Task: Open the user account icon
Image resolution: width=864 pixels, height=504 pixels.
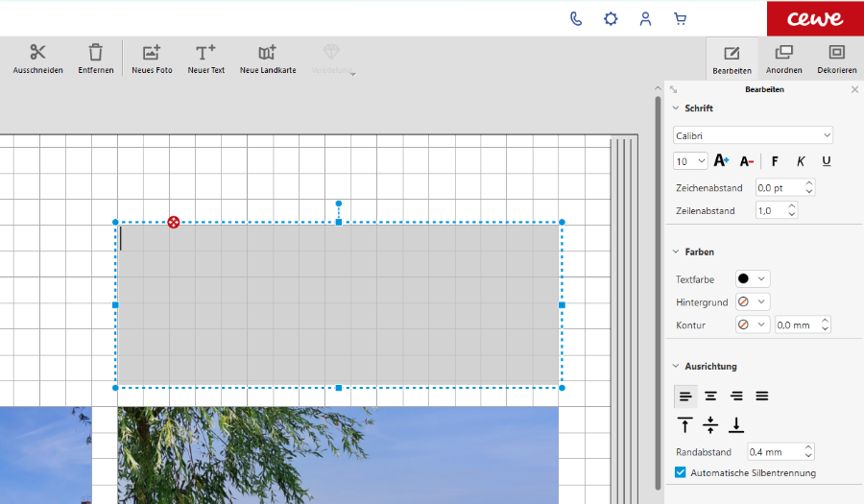Action: click(645, 18)
